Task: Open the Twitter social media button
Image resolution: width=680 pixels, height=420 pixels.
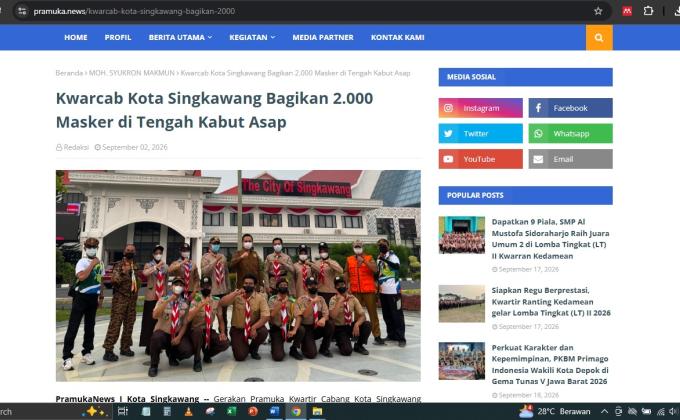Action: tap(481, 134)
